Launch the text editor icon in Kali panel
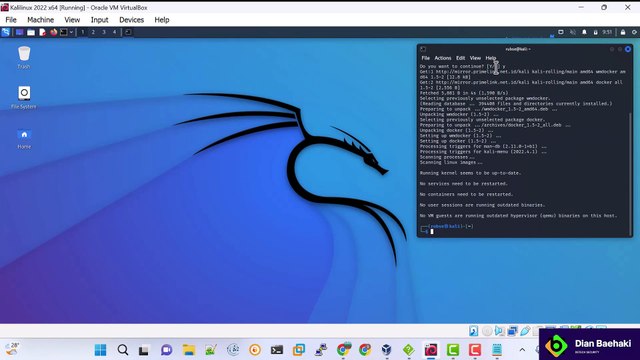This screenshot has height=360, width=640. pos(42,32)
